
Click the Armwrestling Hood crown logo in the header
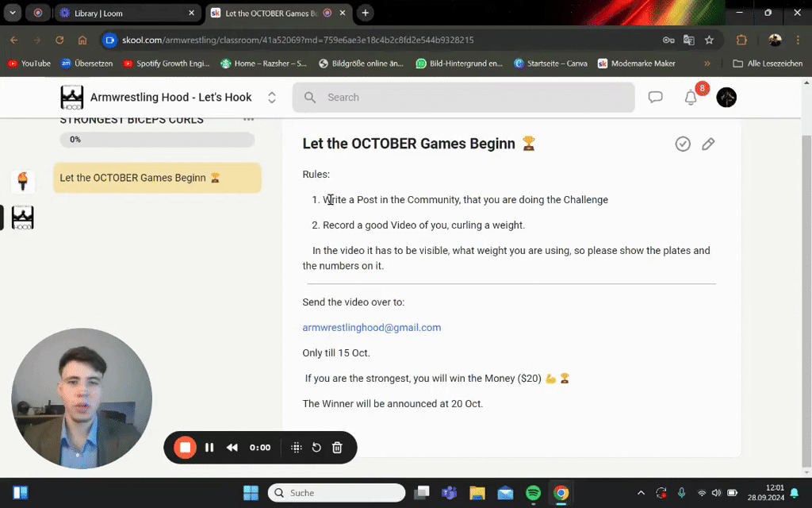tap(71, 97)
